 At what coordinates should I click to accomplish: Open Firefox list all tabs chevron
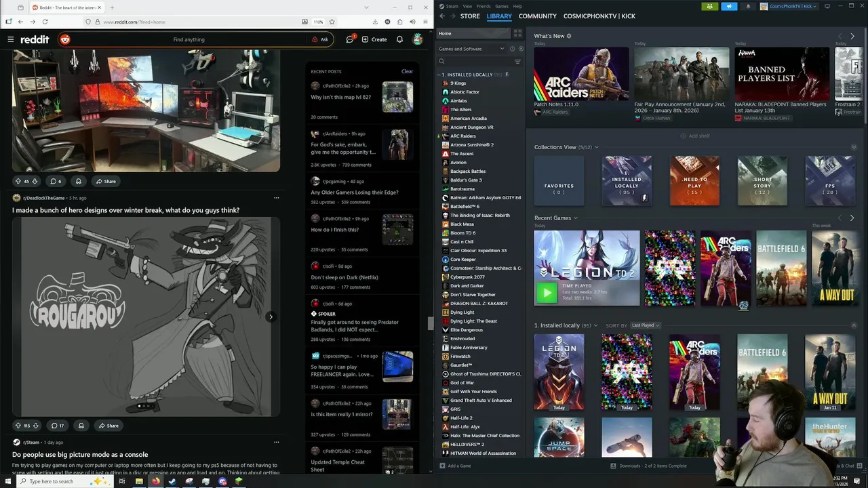(366, 7)
